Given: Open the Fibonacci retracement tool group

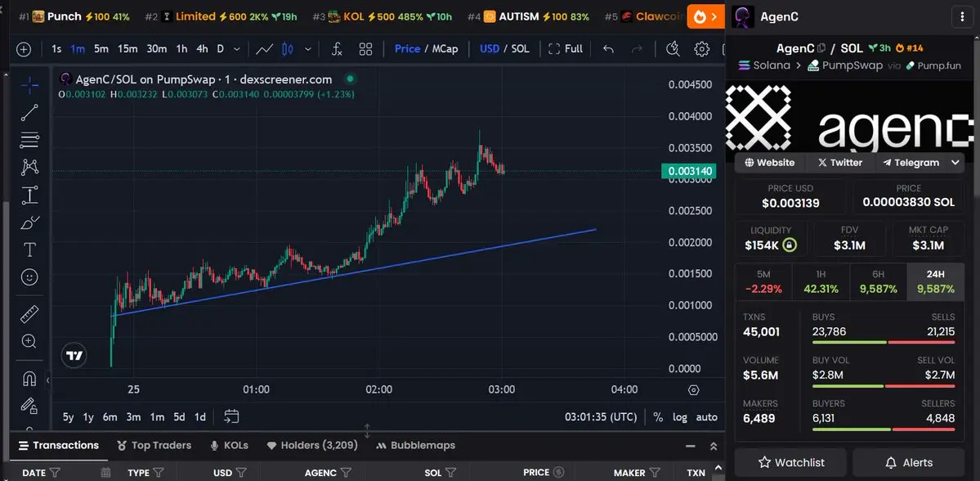Looking at the screenshot, I should pyautogui.click(x=29, y=140).
